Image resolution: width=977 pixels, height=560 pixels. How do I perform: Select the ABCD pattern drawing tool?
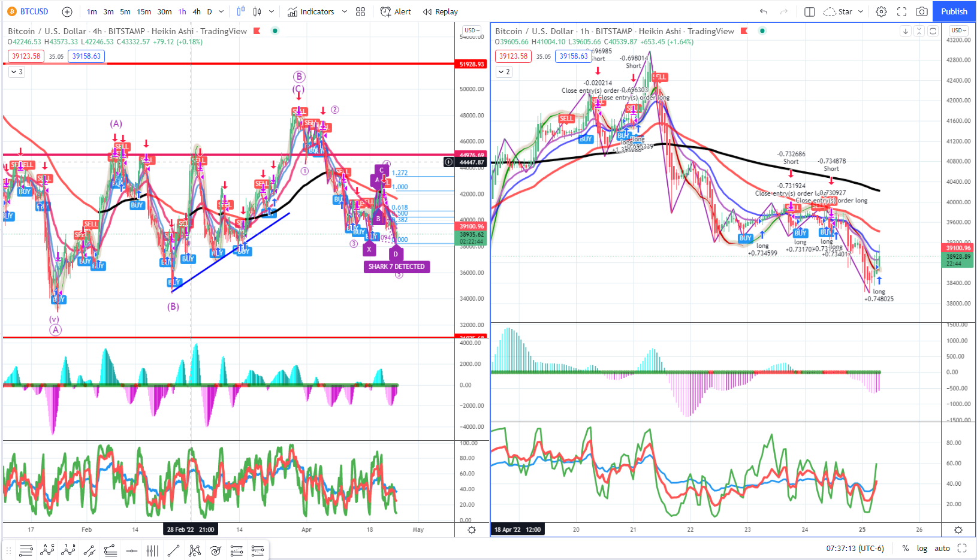click(47, 550)
